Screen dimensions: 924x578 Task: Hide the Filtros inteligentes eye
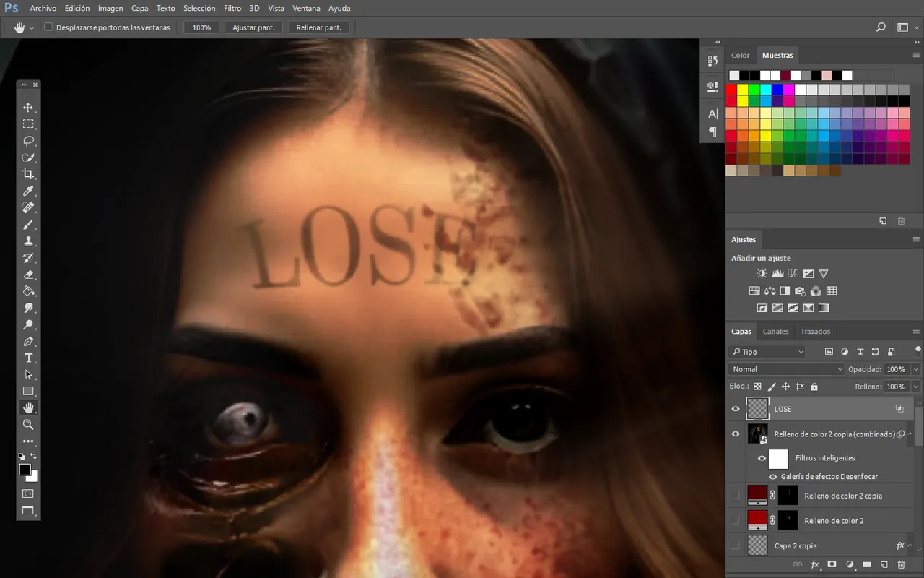pyautogui.click(x=762, y=458)
